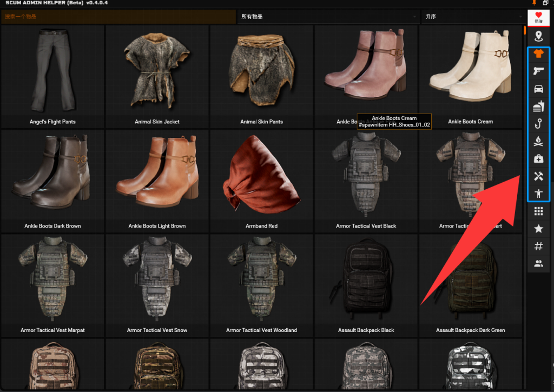
Task: Select the Animal Skin Jacket item
Action: (x=157, y=76)
